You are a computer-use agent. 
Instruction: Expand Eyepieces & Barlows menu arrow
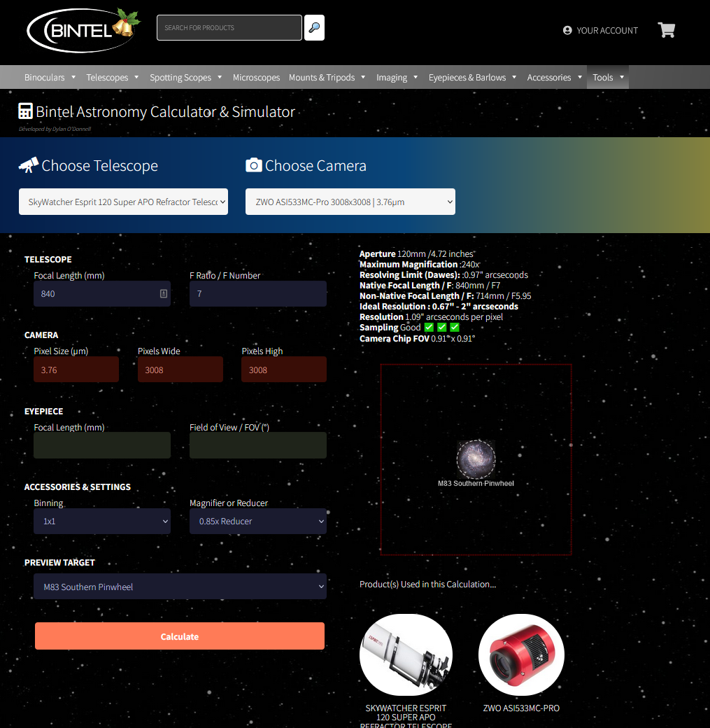tap(514, 77)
